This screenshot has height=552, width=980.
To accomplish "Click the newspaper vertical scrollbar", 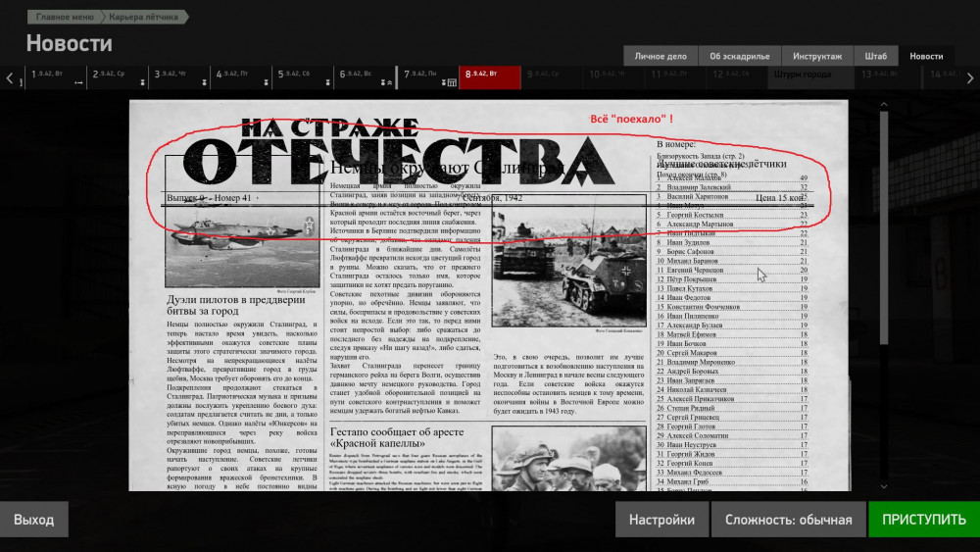I will (882, 226).
